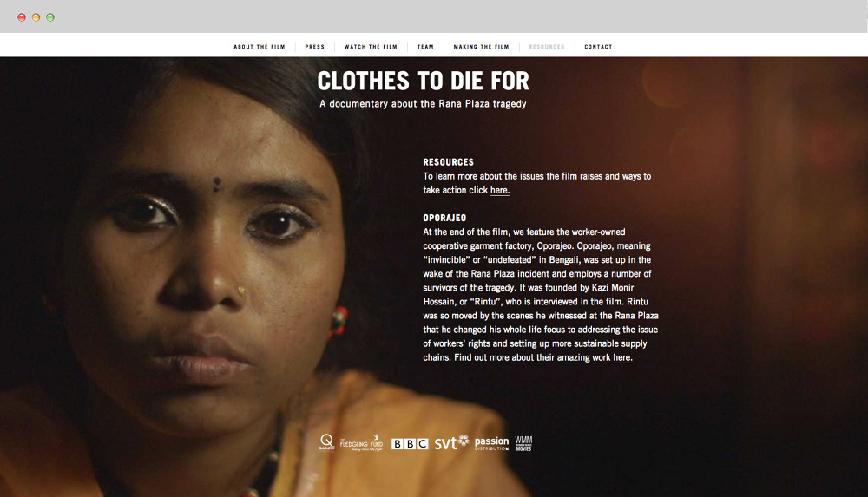Click the Clothes To Die For title
This screenshot has width=868, height=497.
(x=423, y=81)
